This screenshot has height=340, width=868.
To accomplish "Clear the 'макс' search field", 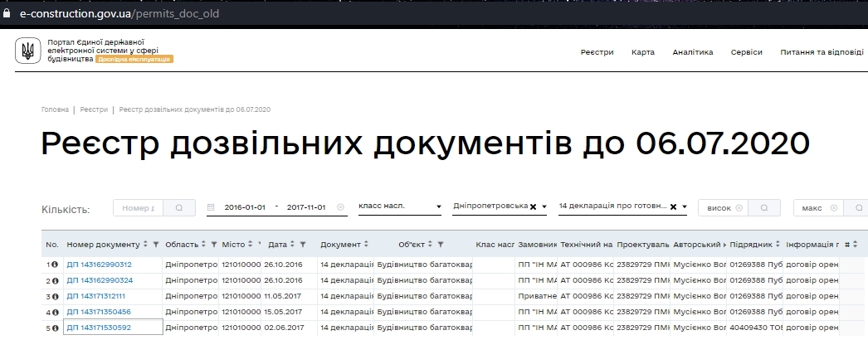I will point(834,208).
